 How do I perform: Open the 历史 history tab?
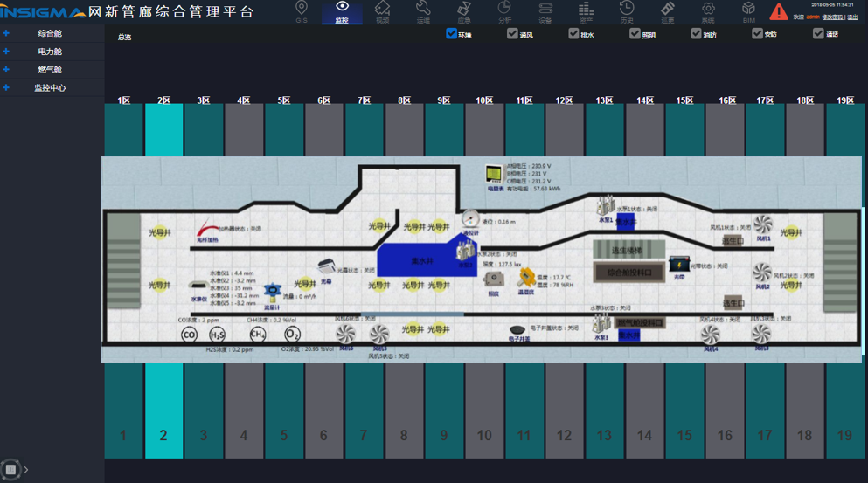click(x=627, y=11)
